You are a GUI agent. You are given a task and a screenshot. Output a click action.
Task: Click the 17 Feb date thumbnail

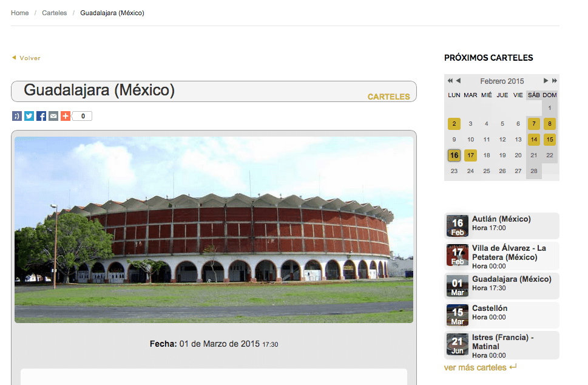click(458, 255)
